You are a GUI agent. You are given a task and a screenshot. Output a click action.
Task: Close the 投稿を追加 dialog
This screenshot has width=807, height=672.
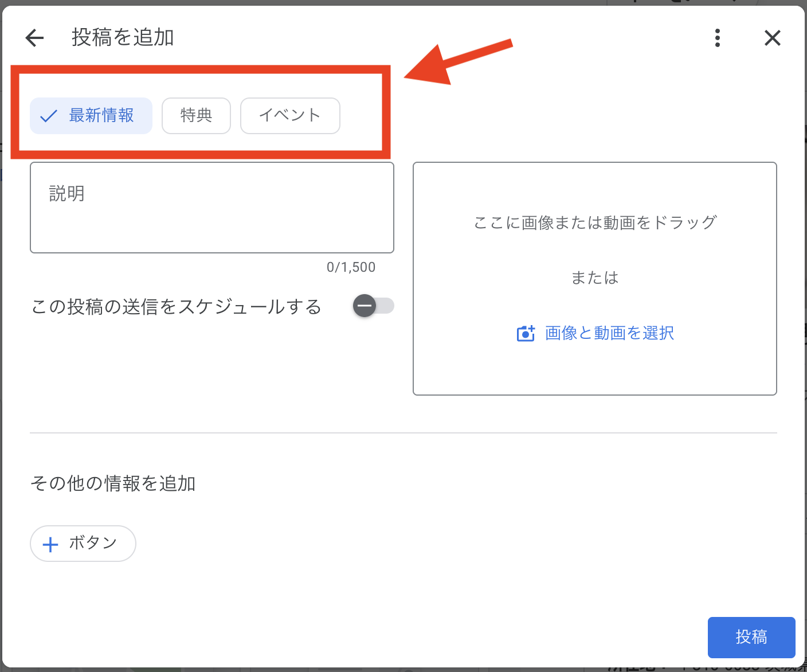(x=772, y=38)
